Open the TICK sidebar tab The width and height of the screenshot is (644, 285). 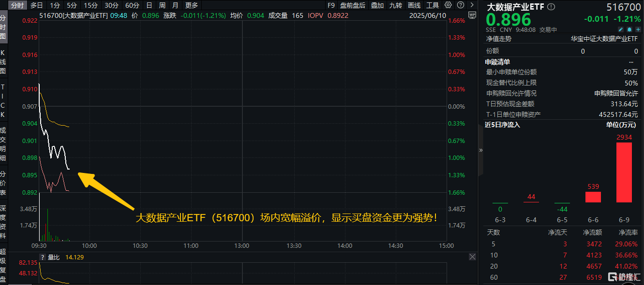coord(3,101)
